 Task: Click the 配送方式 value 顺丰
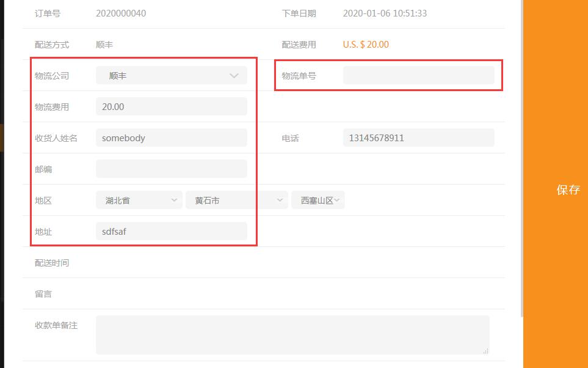click(x=104, y=45)
